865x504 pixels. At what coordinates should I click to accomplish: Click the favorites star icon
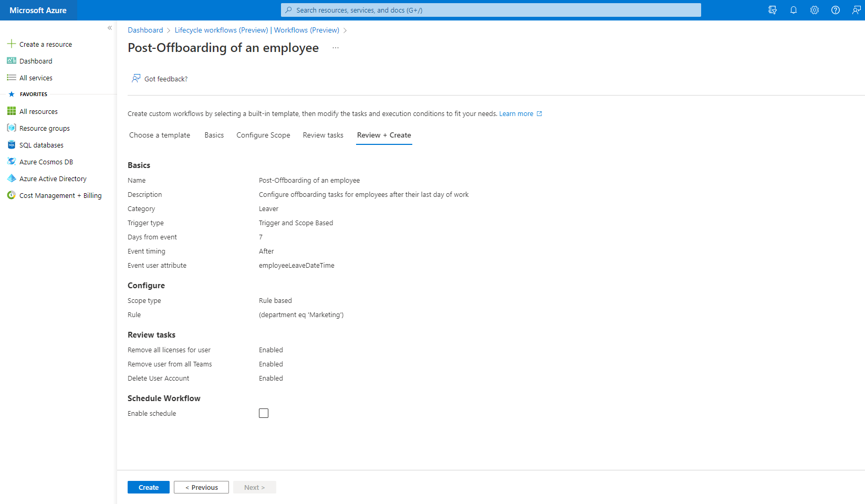tap(12, 94)
